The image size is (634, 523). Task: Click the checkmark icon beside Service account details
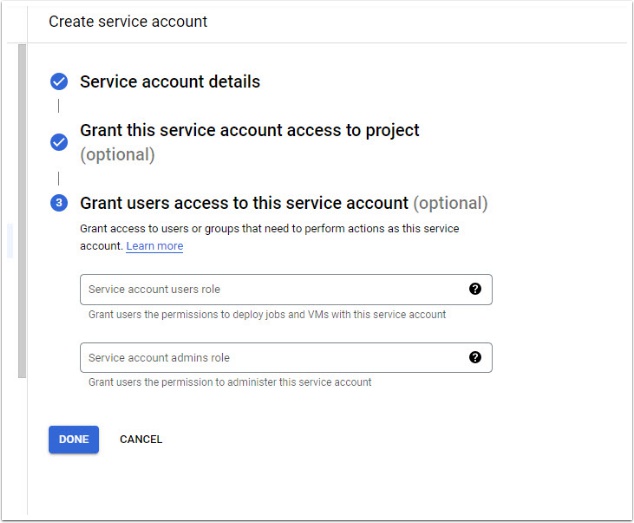coord(59,82)
